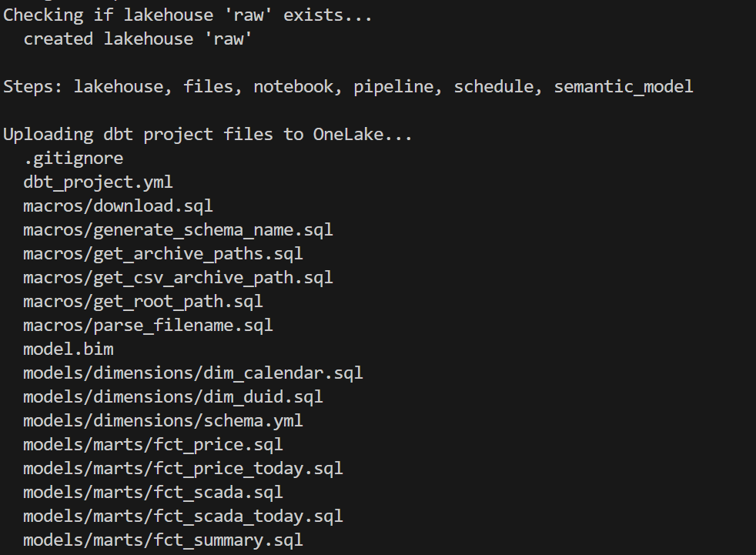
Task: Click the model.bim file entry
Action: click(68, 349)
